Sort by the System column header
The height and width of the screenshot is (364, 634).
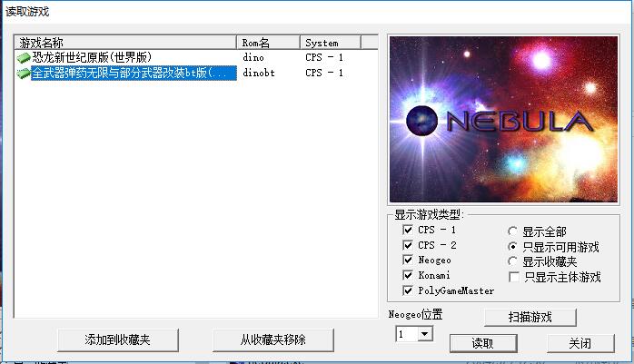click(331, 43)
